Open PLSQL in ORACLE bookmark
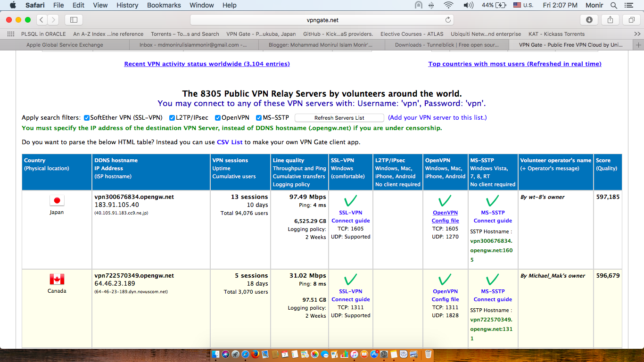Screen dimensions: 644x362 (x=43, y=34)
